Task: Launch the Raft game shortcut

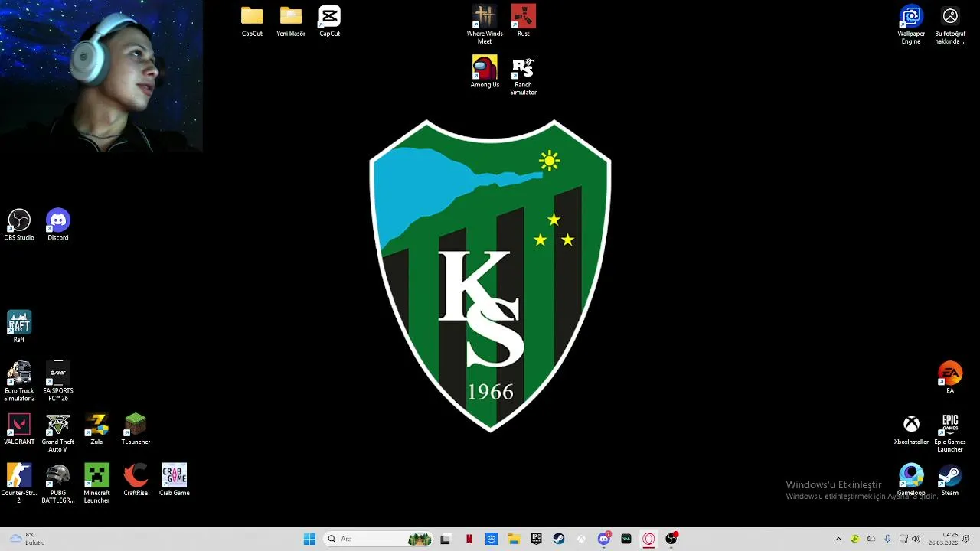Action: (x=19, y=327)
